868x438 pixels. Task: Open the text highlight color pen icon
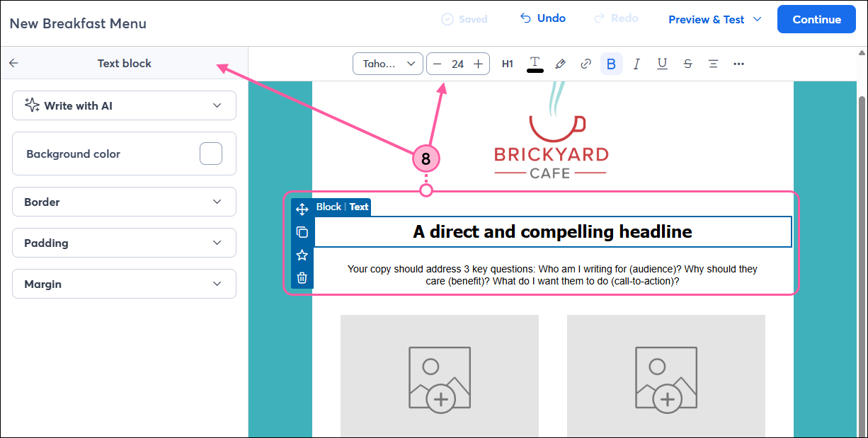560,64
